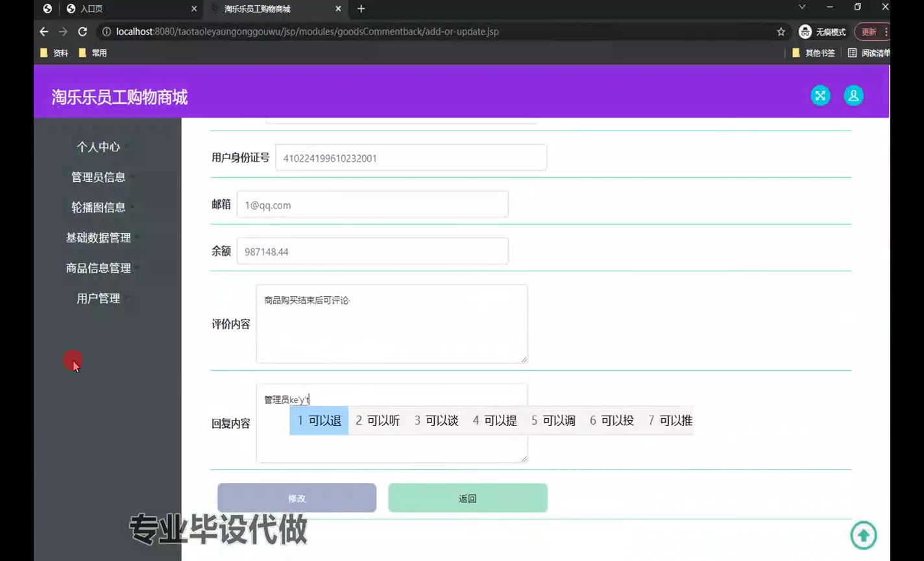Select IME candidate 6 可以投

[611, 421]
